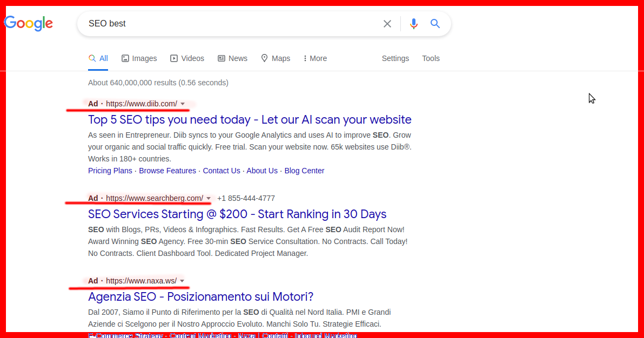644x338 pixels.
Task: Open 'Agenzia SEO - Posizionamento sui Motori' link
Action: (200, 296)
